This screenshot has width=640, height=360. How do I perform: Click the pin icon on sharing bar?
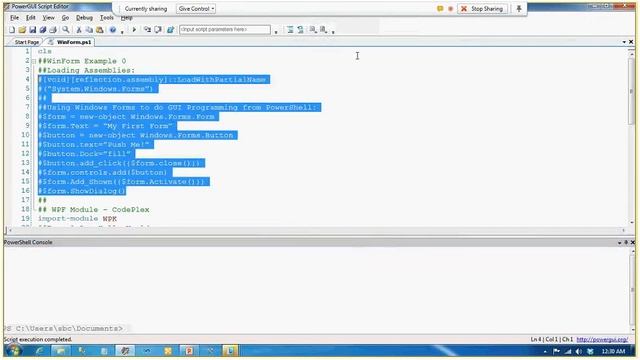click(x=519, y=9)
